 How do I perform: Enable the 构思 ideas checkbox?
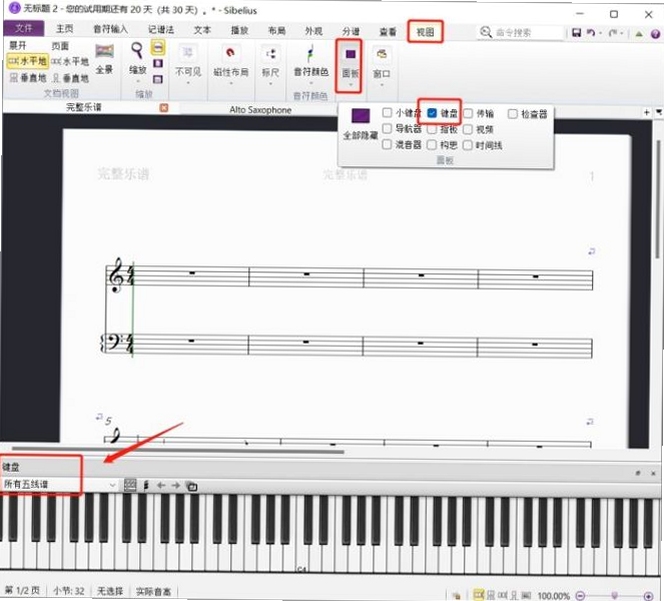[432, 145]
